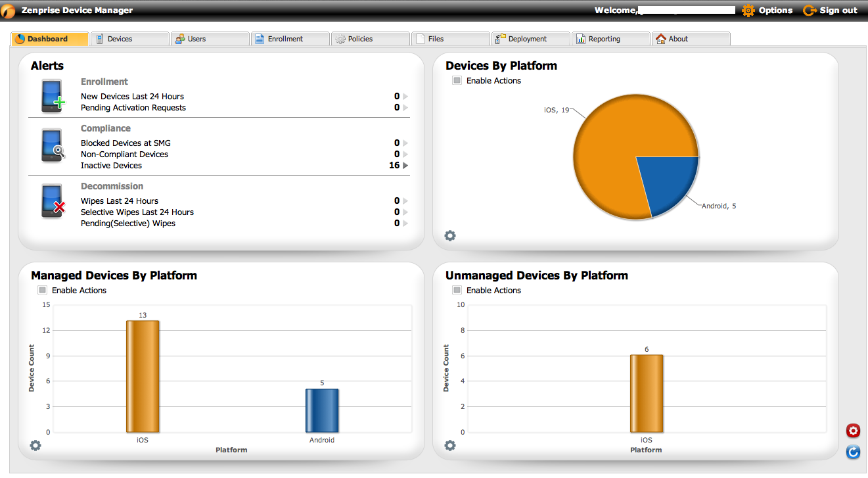Expand New Devices Last 24 Hours arrow
868x478 pixels.
coord(405,97)
